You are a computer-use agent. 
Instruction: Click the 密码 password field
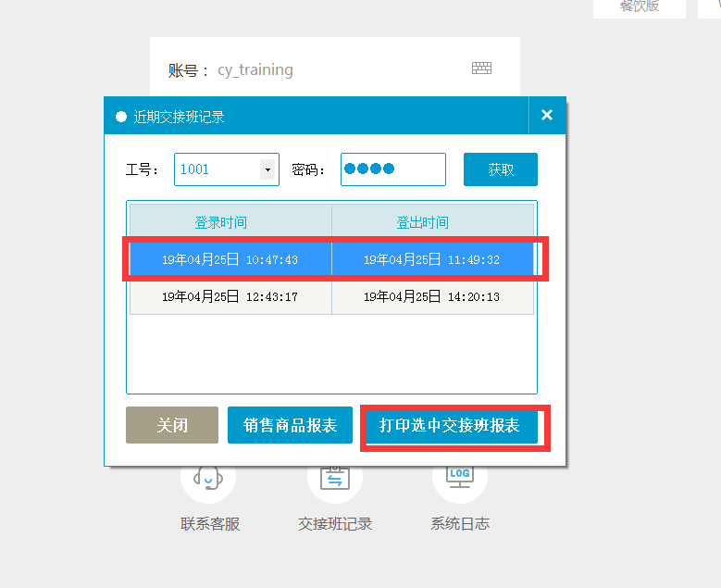pos(392,169)
